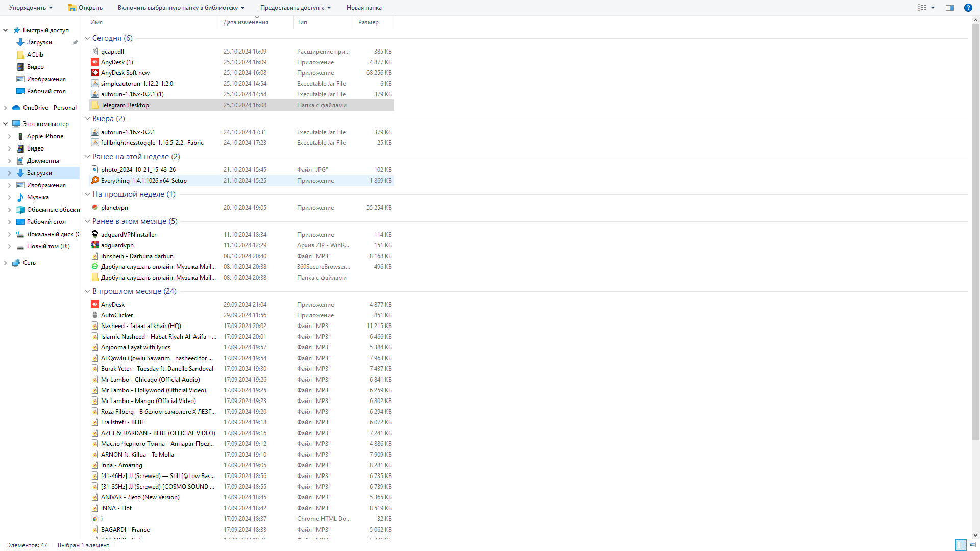Select the adguardVPNInstaller icon
Viewport: 980px width, 551px height.
click(x=95, y=235)
